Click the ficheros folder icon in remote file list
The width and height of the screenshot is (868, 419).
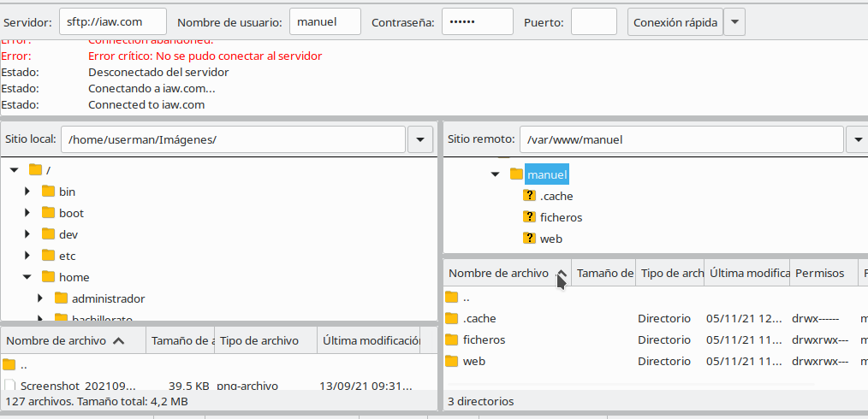[452, 339]
